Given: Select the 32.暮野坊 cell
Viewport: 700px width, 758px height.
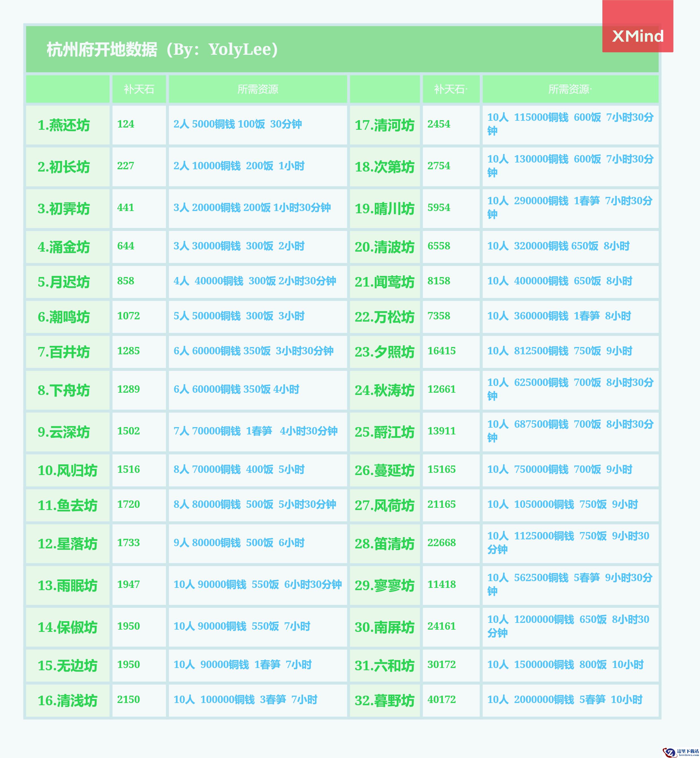Looking at the screenshot, I should coord(385,700).
